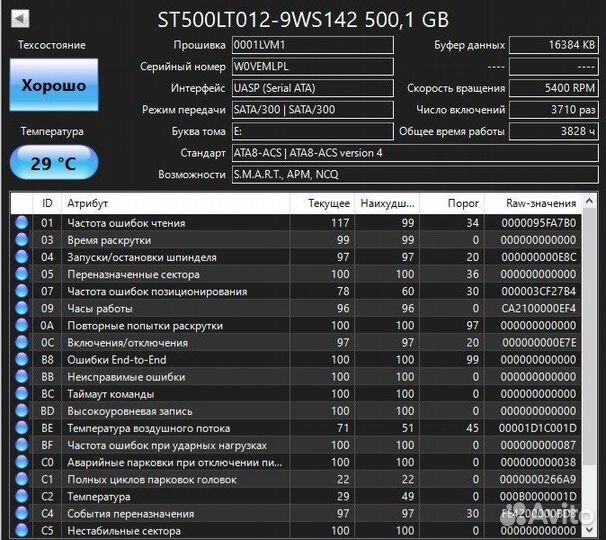
Task: Click raw value 00001D1C001D
Action: coord(538,428)
